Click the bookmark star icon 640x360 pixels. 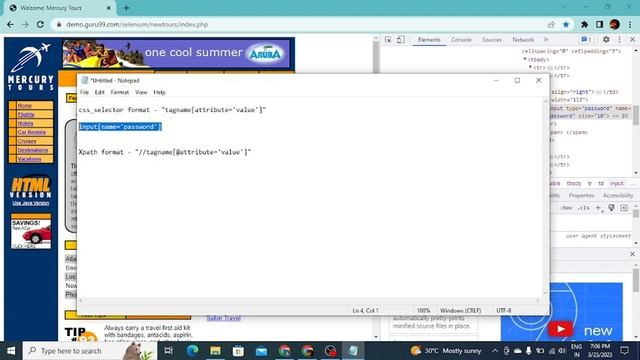[566, 24]
